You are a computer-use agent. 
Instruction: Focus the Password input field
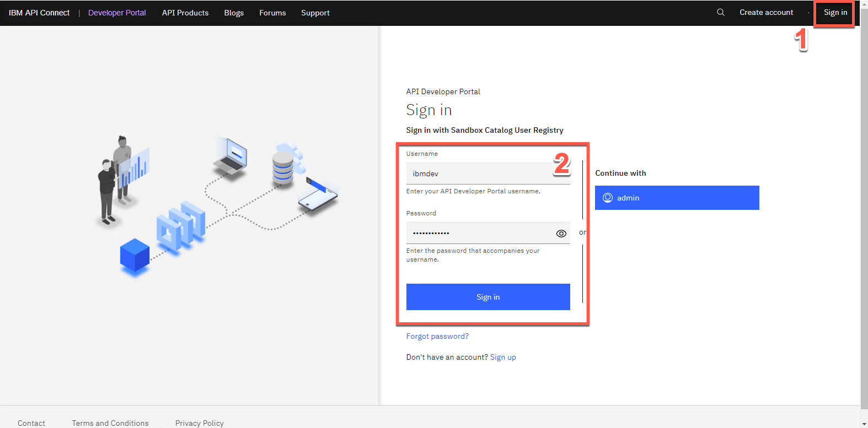477,233
